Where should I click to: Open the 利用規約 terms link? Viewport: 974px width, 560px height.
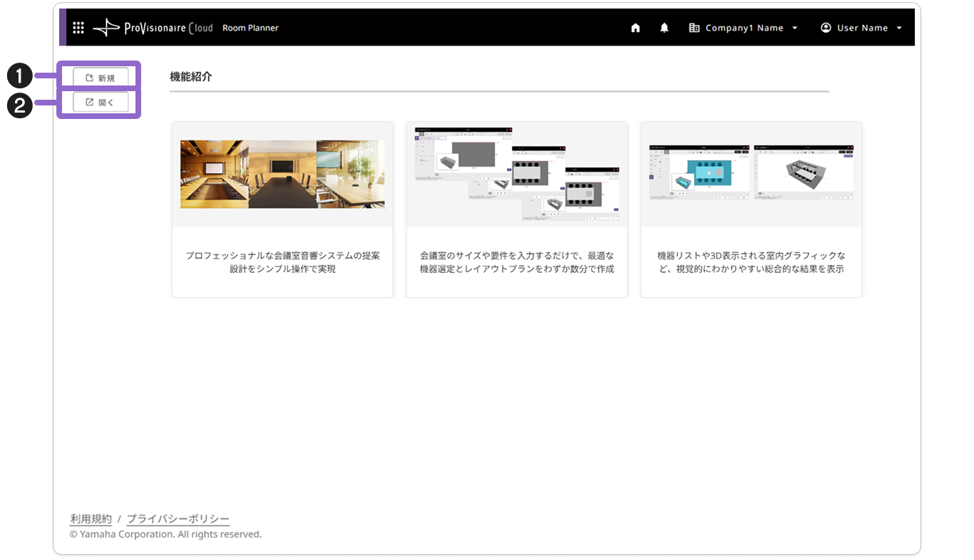pos(91,519)
